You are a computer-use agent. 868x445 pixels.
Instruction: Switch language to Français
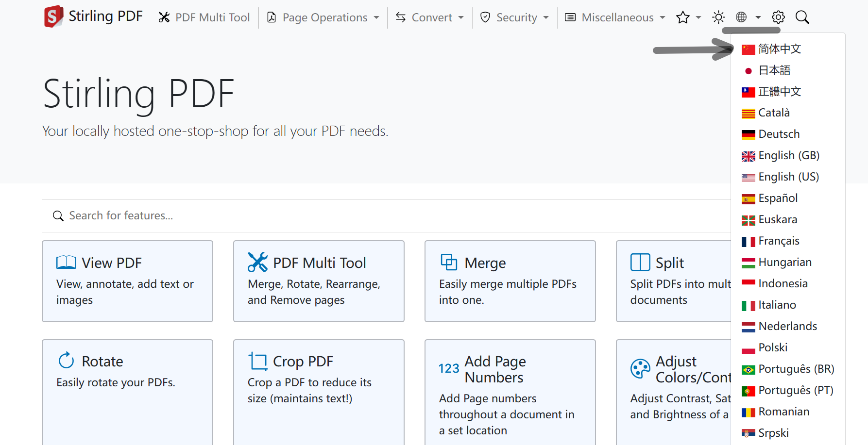click(x=779, y=241)
